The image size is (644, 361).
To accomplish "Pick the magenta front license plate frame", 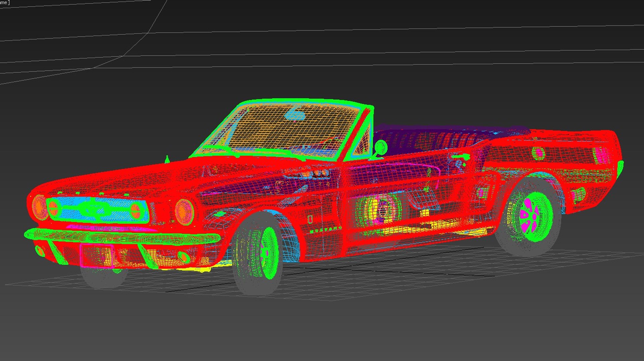I will tap(97, 256).
